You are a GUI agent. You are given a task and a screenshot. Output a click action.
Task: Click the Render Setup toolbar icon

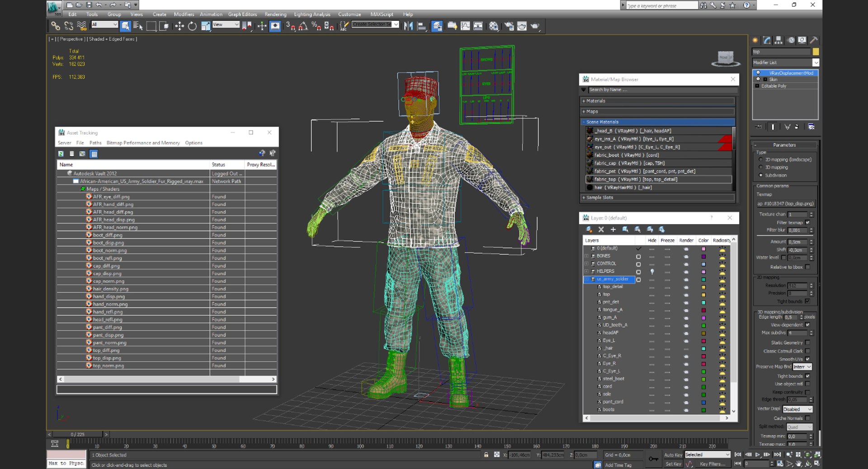pos(509,26)
